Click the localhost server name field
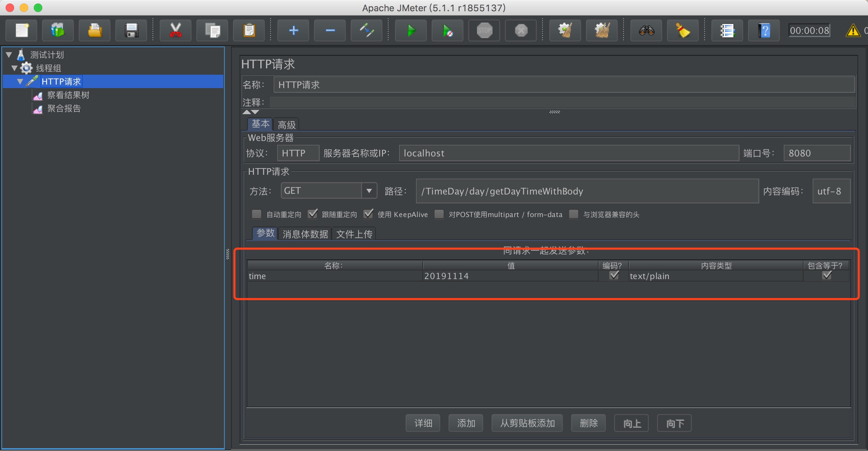 pos(569,153)
